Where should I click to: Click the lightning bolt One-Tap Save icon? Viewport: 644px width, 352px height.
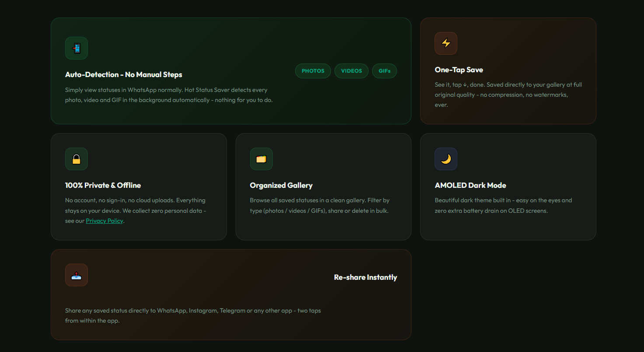[446, 43]
